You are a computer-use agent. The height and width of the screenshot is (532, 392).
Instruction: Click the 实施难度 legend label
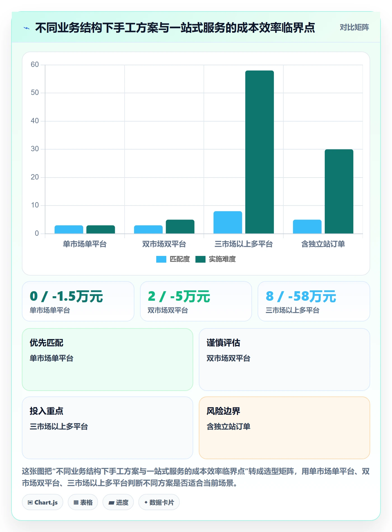click(x=222, y=259)
